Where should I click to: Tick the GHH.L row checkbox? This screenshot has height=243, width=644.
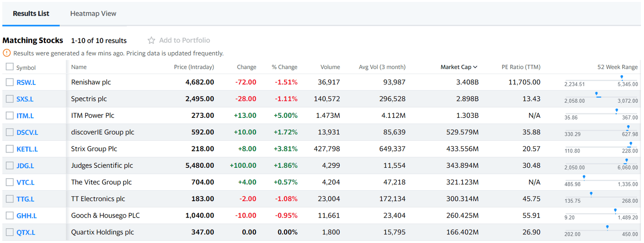10,216
